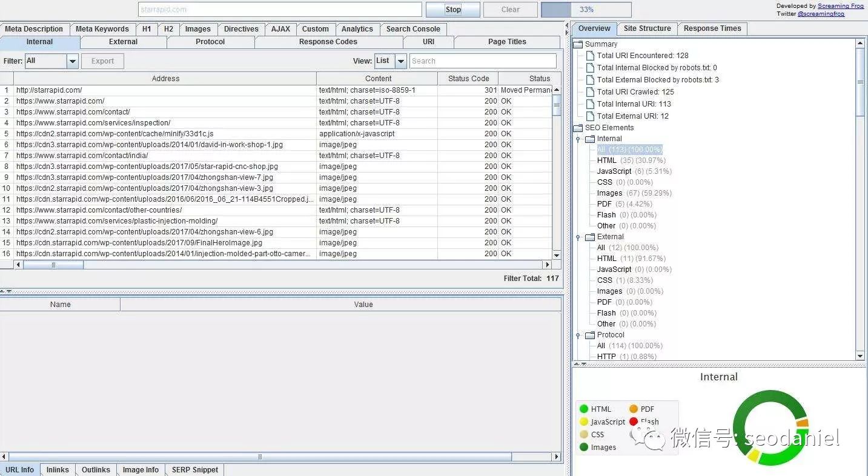Select the Response Codes tab
This screenshot has width=868, height=476.
pyautogui.click(x=328, y=42)
